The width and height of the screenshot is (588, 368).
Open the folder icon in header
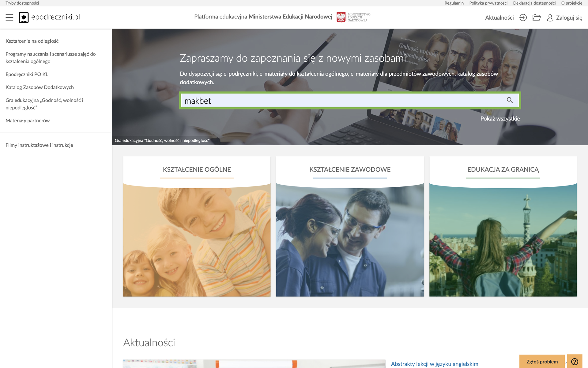[537, 17]
